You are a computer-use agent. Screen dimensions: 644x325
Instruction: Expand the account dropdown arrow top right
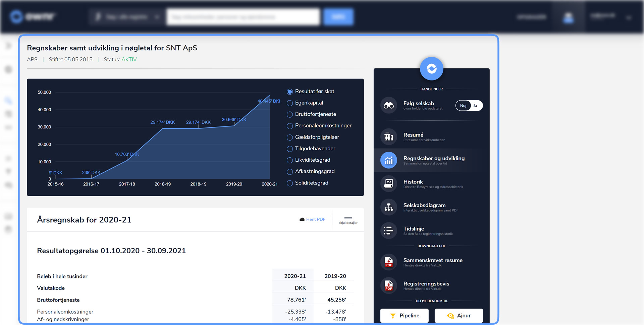pyautogui.click(x=629, y=17)
